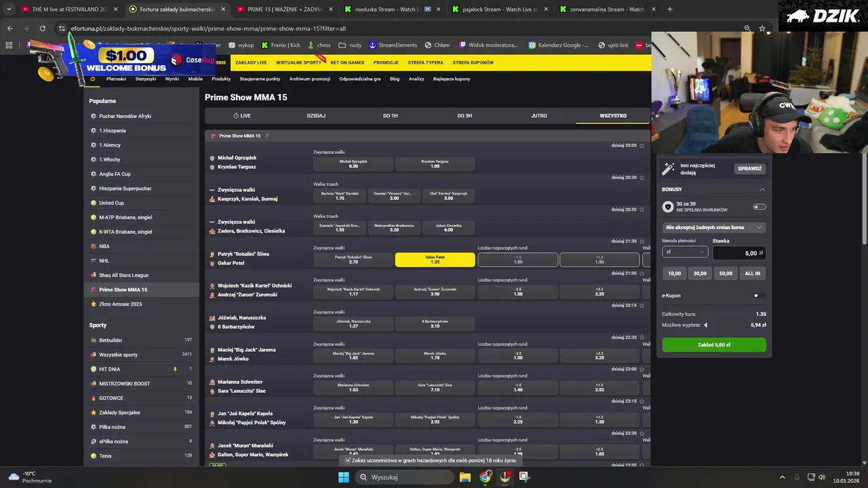The width and height of the screenshot is (868, 488).
Task: Click the shield bonus icon for 30 za 30
Action: [668, 207]
